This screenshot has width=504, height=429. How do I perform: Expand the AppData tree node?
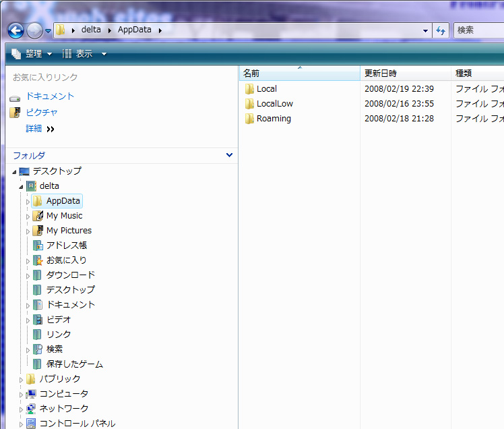[x=28, y=201]
